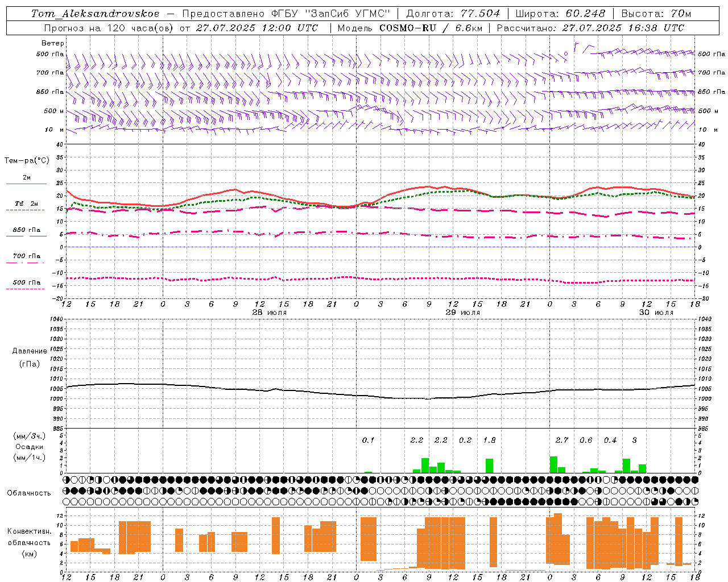Click the 3 precipitation total
This screenshot has width=728, height=582.
click(x=635, y=440)
